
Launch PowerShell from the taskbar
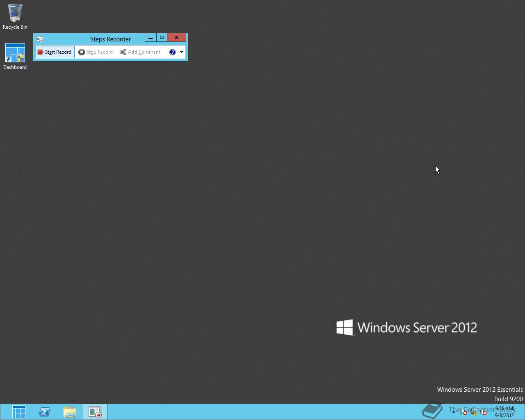point(44,412)
